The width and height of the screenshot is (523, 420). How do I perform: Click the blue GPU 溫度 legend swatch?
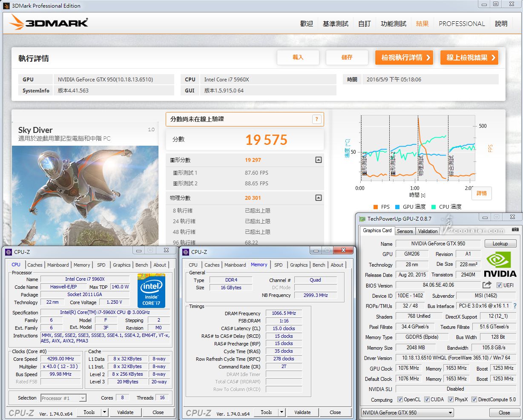[397, 207]
